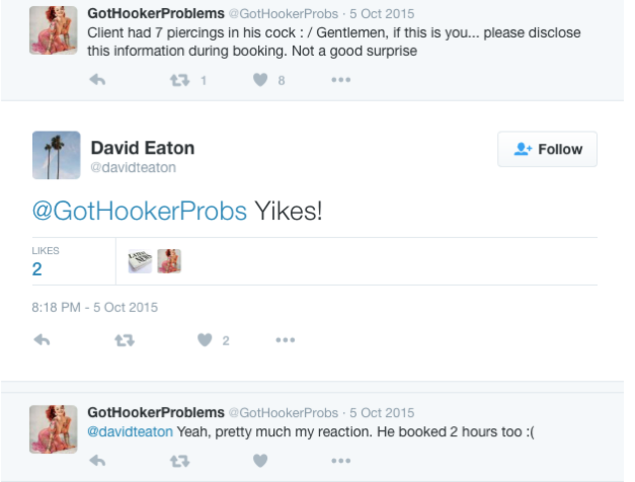
Task: Retweet David Eaton's Yikes tweet
Action: click(x=124, y=340)
